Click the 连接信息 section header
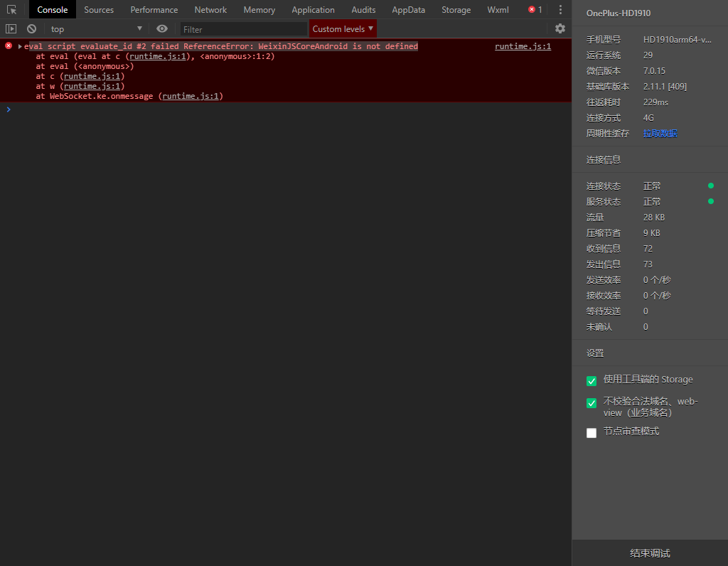 [x=603, y=160]
